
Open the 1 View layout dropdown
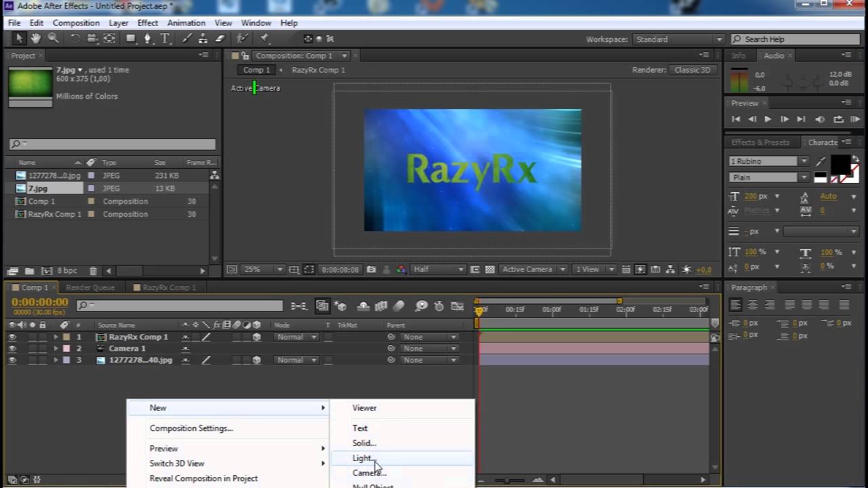coord(594,269)
